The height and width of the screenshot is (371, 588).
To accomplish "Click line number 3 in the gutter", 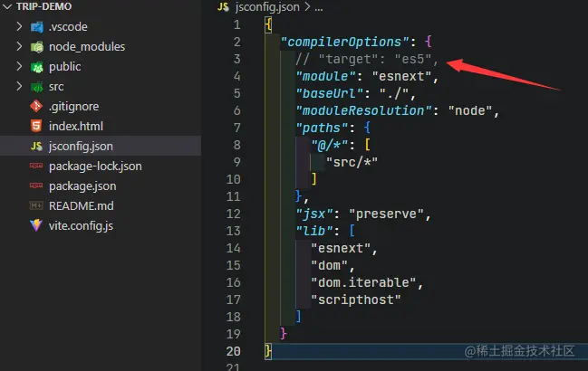I will 237,59.
